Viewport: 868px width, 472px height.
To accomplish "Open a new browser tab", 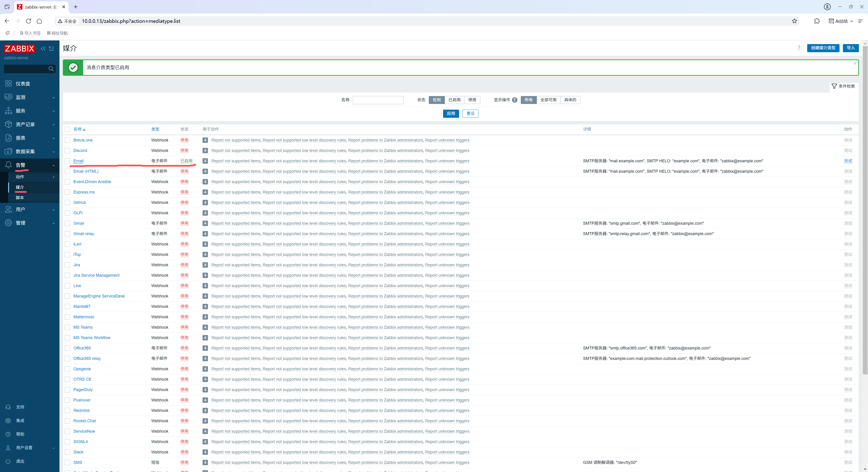I will pos(75,7).
